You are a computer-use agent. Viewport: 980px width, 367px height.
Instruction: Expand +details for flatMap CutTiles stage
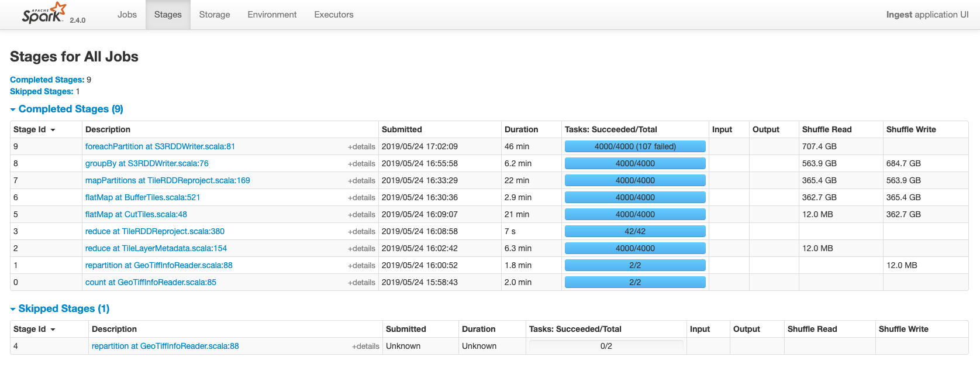pyautogui.click(x=361, y=215)
